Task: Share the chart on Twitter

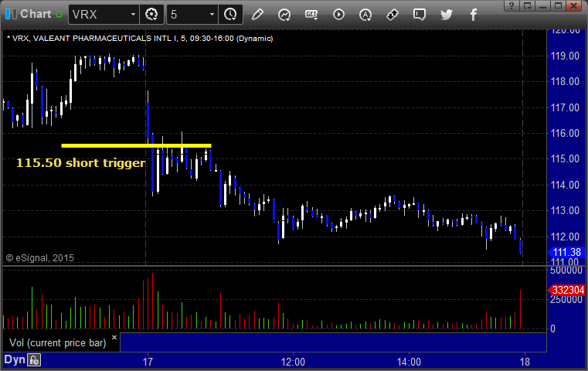Action: (447, 15)
